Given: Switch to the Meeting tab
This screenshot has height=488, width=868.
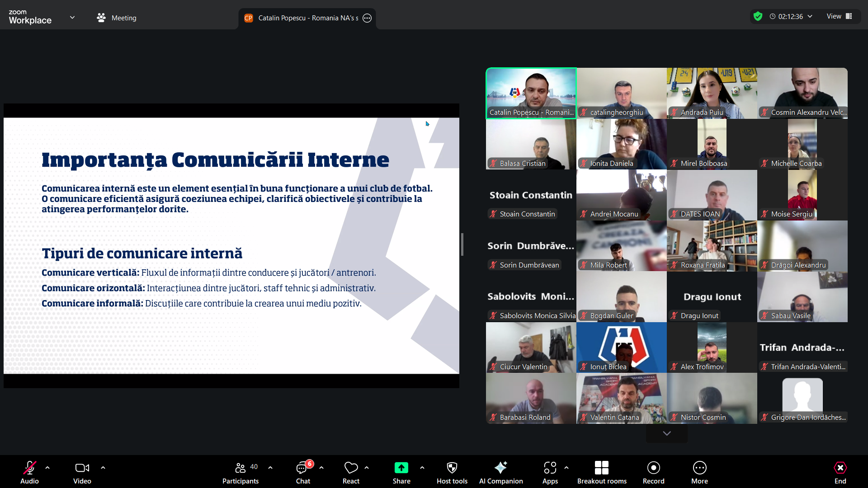Looking at the screenshot, I should (x=117, y=18).
